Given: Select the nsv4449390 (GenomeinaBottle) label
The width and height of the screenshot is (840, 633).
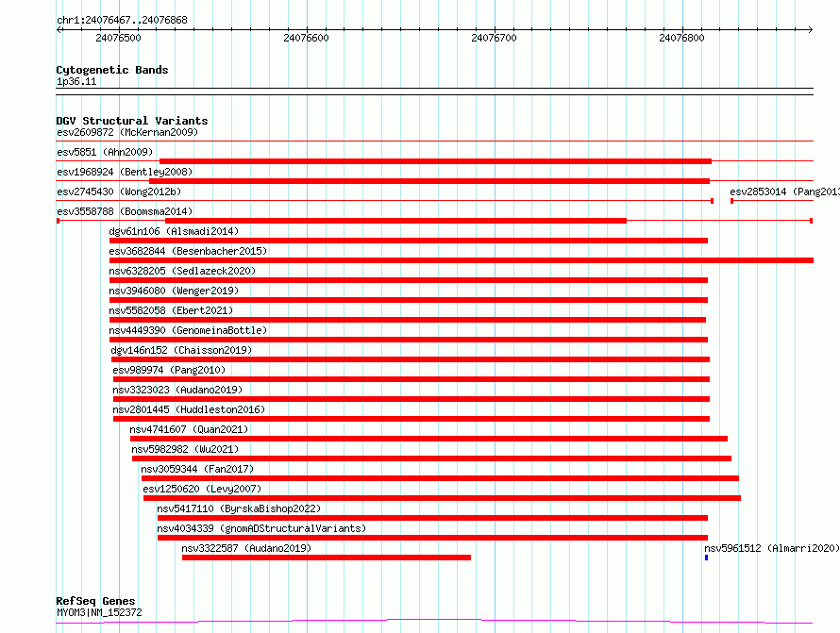Looking at the screenshot, I should (188, 330).
